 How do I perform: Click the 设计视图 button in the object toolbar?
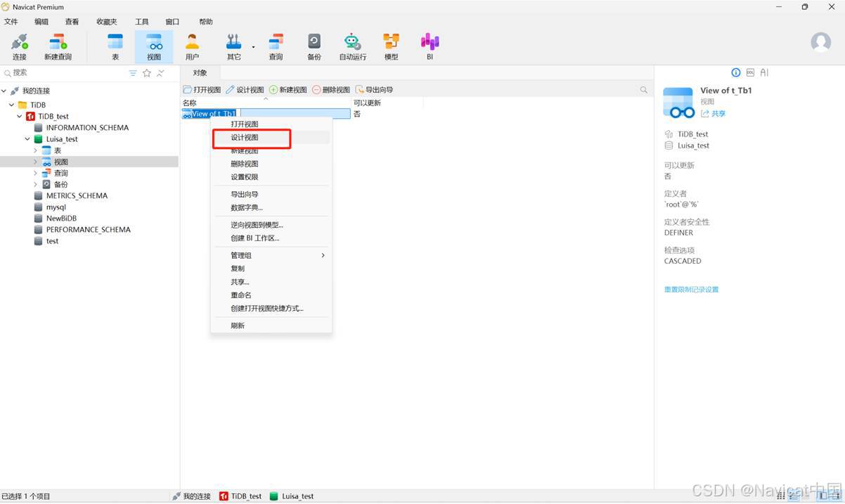tap(245, 90)
